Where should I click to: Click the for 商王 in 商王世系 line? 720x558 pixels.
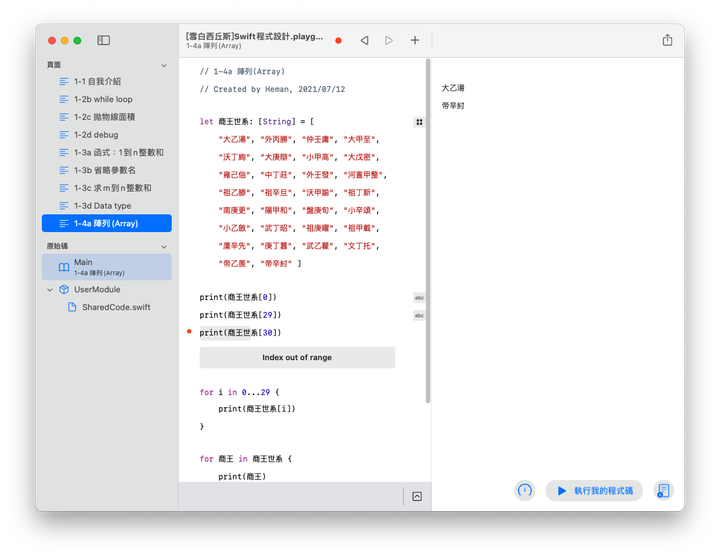[246, 459]
